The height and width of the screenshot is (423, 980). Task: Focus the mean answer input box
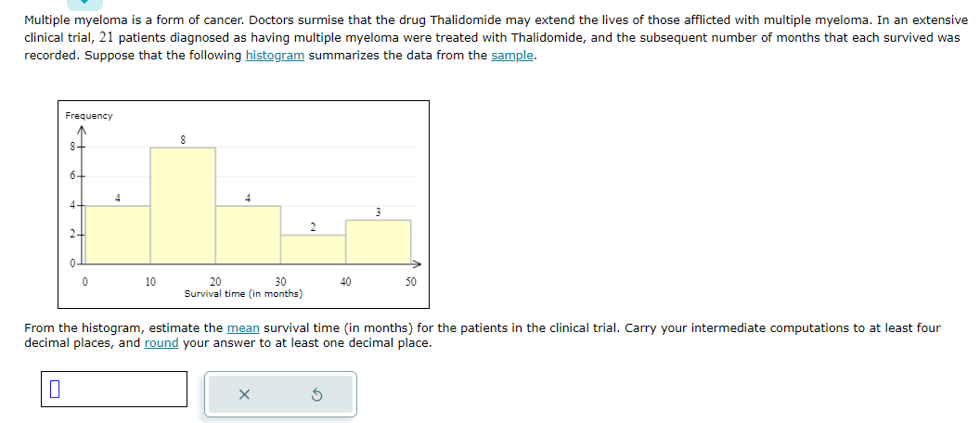click(x=114, y=390)
